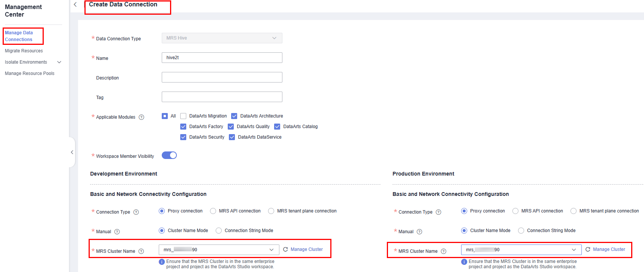Open Production MRS Cluster Name dropdown

click(521, 250)
